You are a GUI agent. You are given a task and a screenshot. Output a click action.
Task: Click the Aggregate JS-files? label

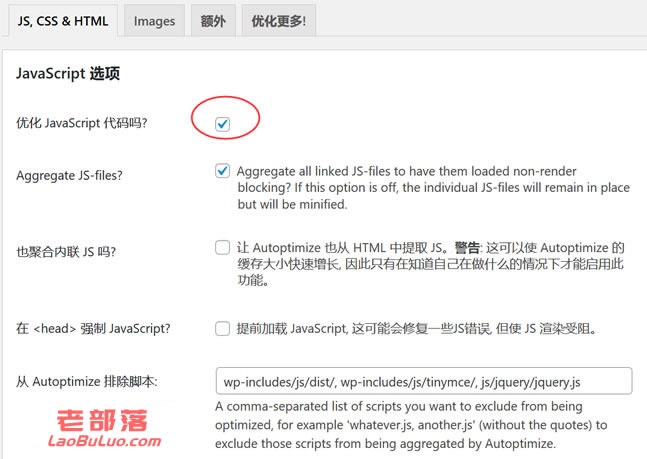(69, 175)
